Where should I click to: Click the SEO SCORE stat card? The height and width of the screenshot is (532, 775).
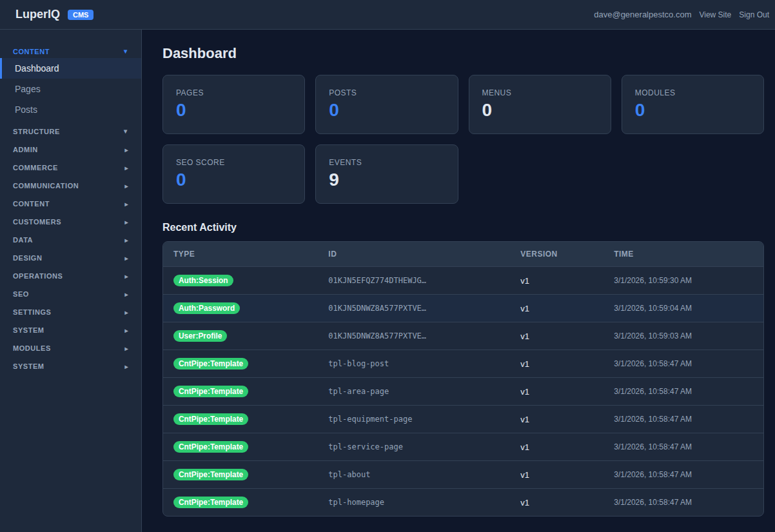click(233, 173)
